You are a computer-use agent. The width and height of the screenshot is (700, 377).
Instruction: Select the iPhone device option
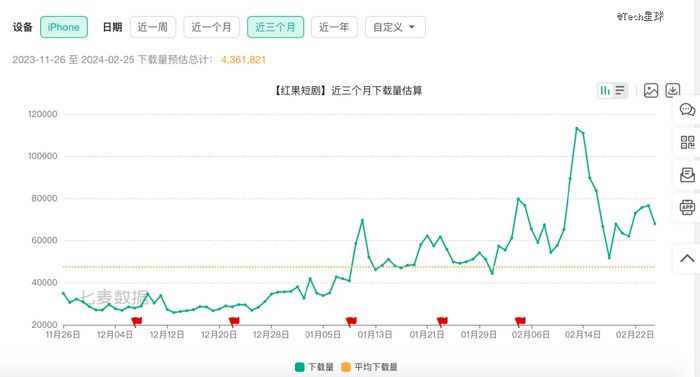tap(64, 27)
